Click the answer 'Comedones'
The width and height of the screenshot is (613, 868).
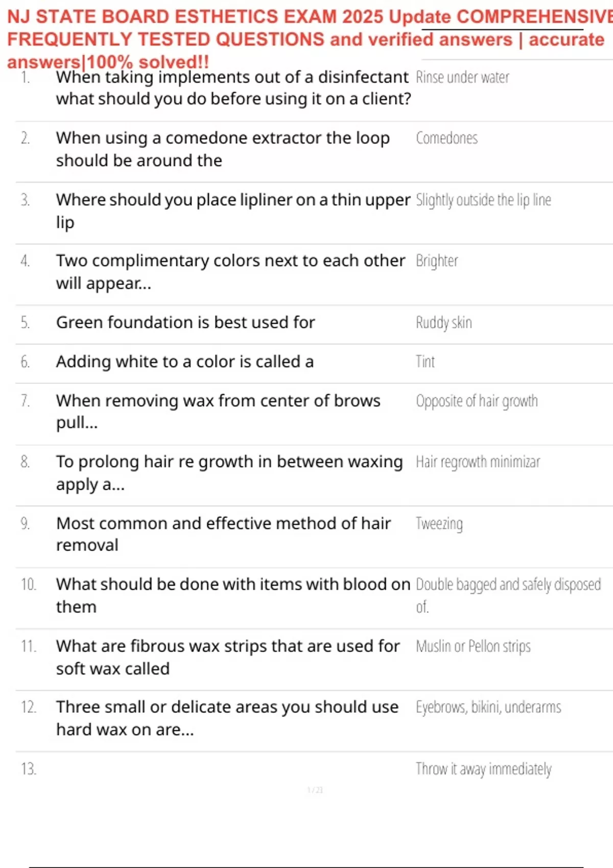tap(446, 138)
